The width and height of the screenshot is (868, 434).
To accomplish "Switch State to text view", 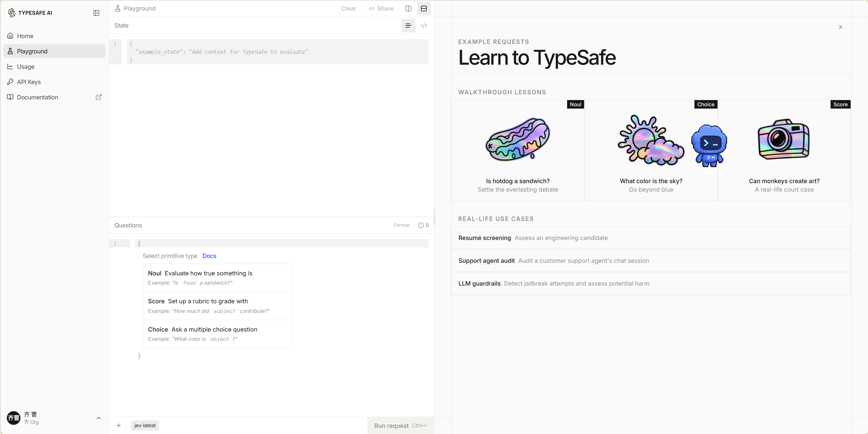I will 408,26.
